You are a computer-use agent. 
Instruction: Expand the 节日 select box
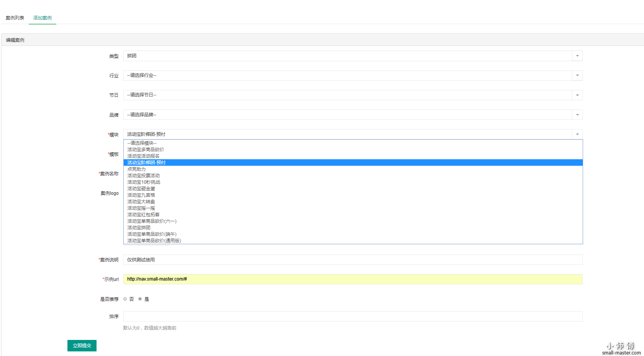pos(353,95)
